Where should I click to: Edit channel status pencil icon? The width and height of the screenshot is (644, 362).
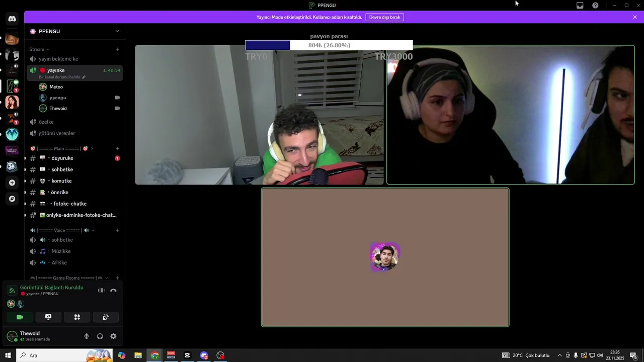click(x=84, y=77)
